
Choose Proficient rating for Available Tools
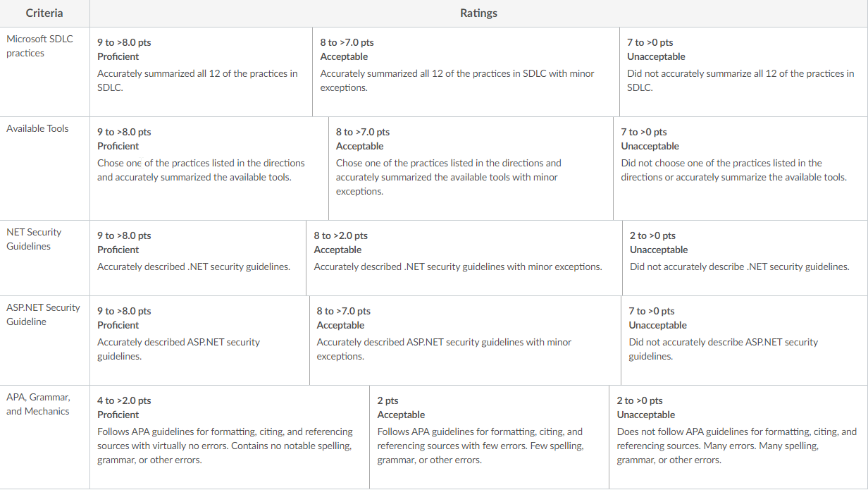[x=209, y=169]
